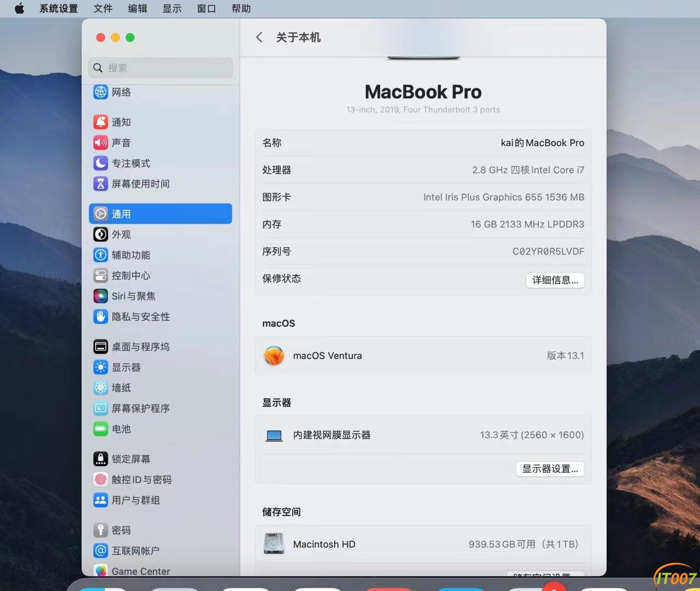Viewport: 700px width, 591px height.
Task: Select the Sound (声音) speaker icon
Action: [101, 143]
